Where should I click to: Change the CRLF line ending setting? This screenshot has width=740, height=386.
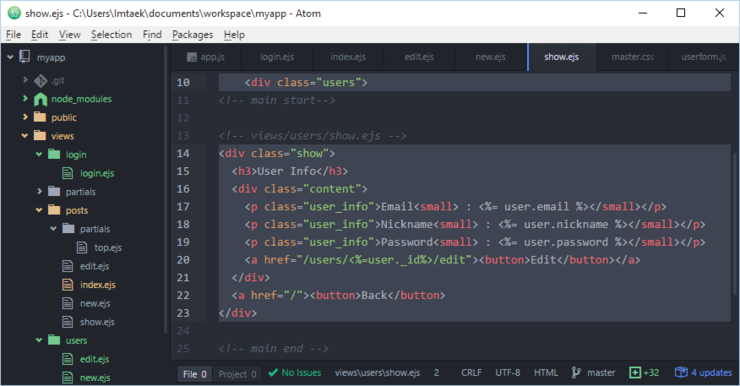click(x=471, y=373)
